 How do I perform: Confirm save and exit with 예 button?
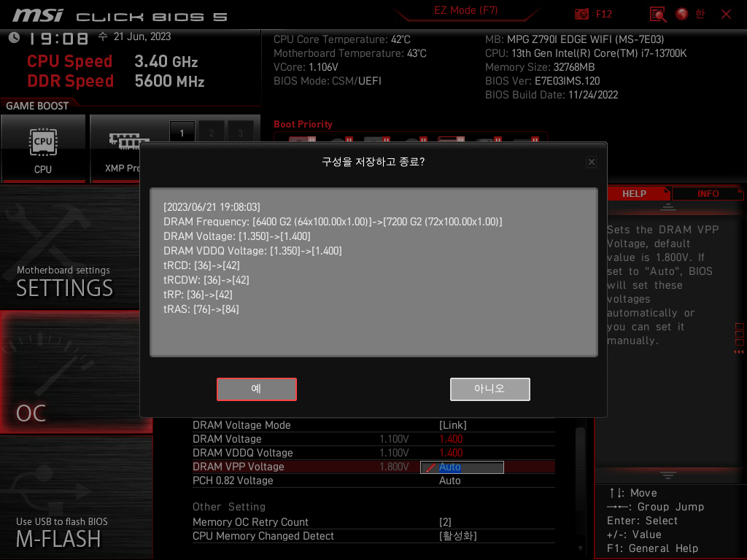point(256,389)
